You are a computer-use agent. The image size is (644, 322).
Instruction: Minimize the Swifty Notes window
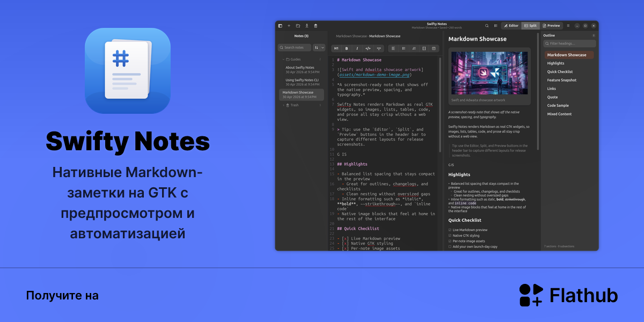[577, 26]
